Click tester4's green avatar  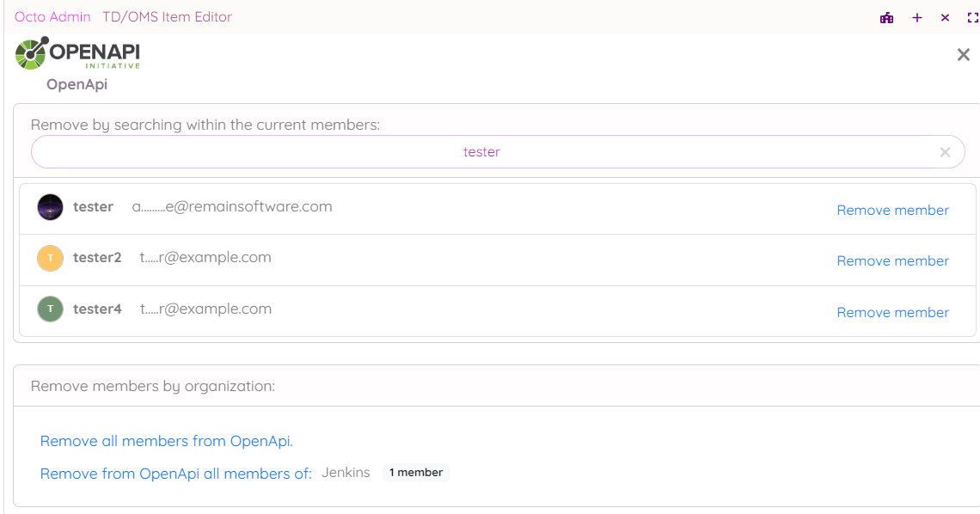click(51, 309)
